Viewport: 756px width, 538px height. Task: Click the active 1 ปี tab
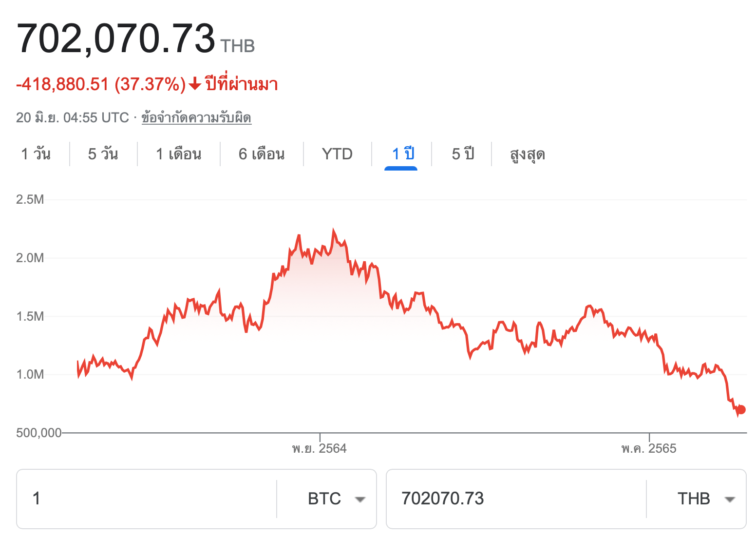[403, 154]
